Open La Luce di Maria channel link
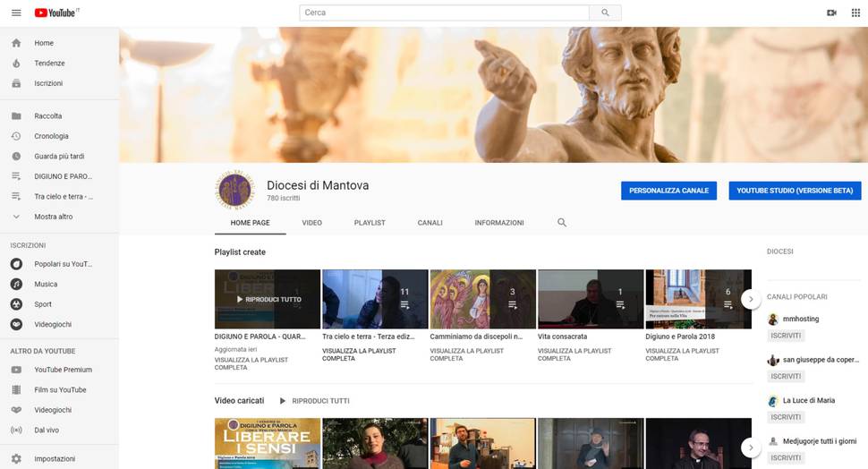868x469 pixels. click(x=809, y=400)
